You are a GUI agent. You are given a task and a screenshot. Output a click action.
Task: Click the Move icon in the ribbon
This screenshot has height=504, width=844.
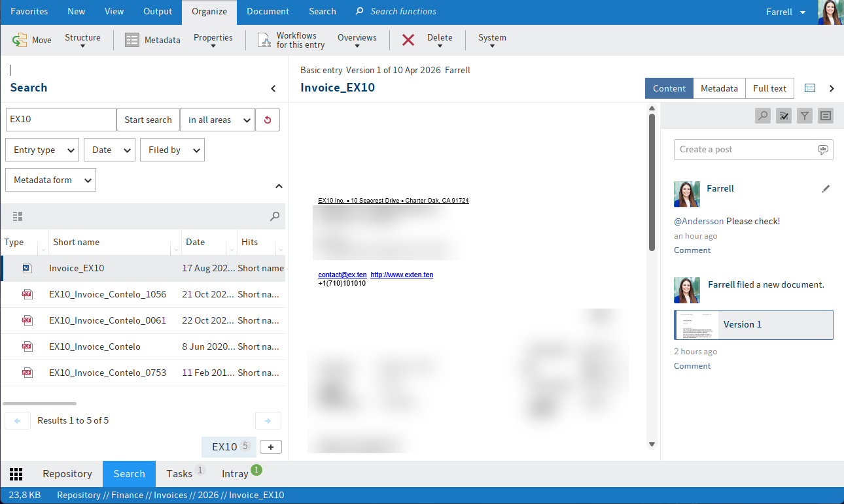coord(20,40)
